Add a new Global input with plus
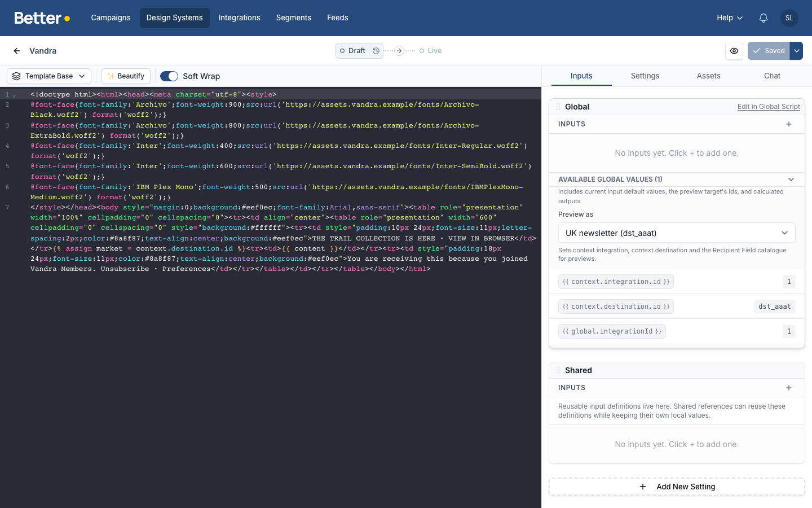 (x=789, y=124)
